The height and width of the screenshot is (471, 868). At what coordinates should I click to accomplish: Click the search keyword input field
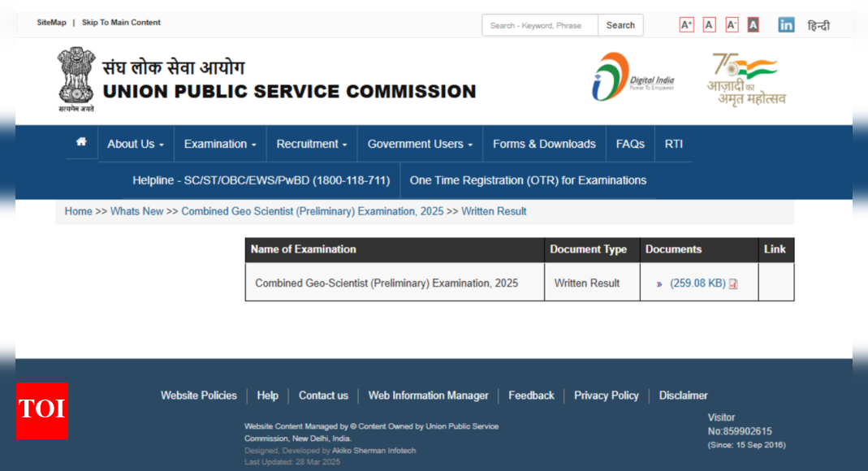[540, 25]
